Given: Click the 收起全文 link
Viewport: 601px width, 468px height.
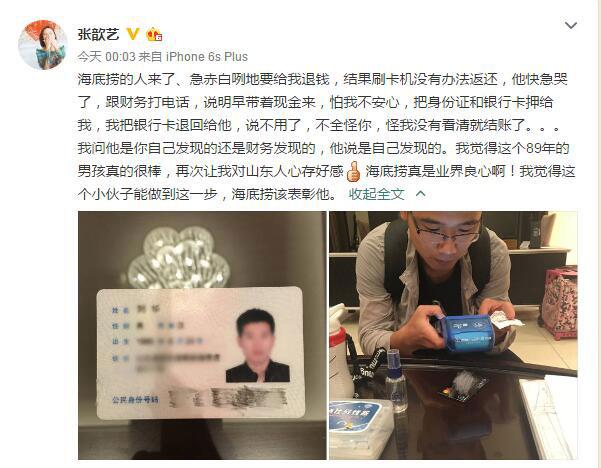Looking at the screenshot, I should pos(376,194).
